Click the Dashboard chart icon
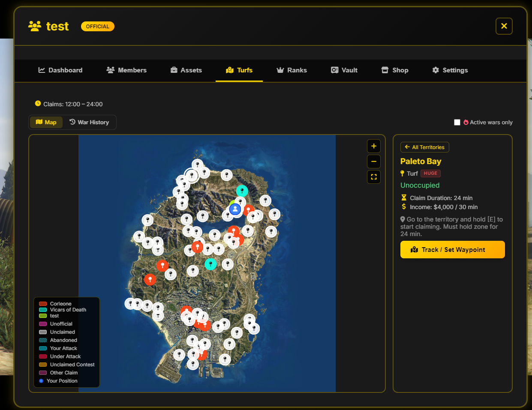Image resolution: width=532 pixels, height=410 pixels. click(x=42, y=70)
